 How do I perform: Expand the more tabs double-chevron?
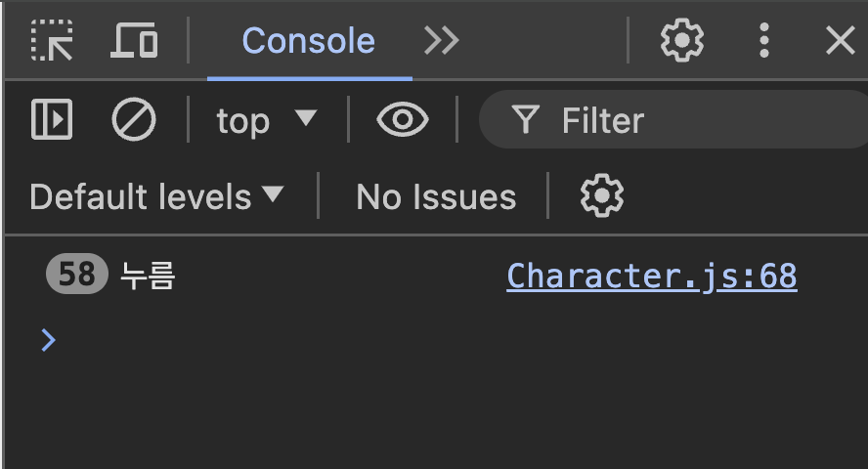tap(441, 40)
